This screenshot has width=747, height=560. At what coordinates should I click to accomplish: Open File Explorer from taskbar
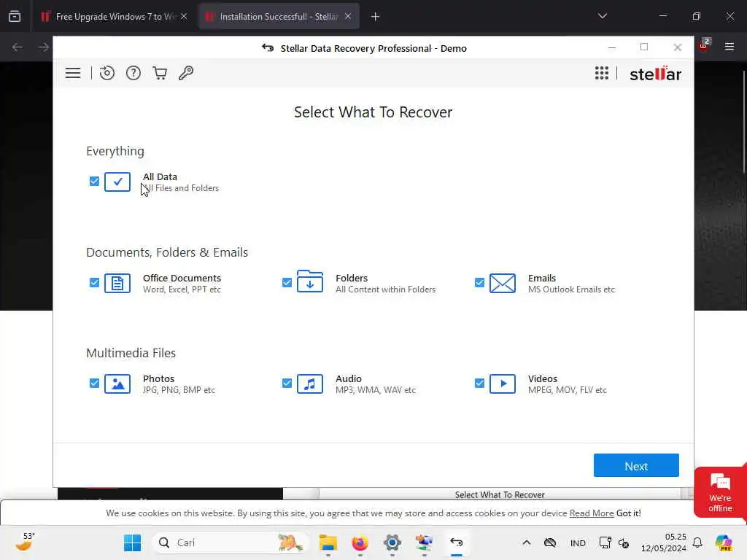[328, 542]
